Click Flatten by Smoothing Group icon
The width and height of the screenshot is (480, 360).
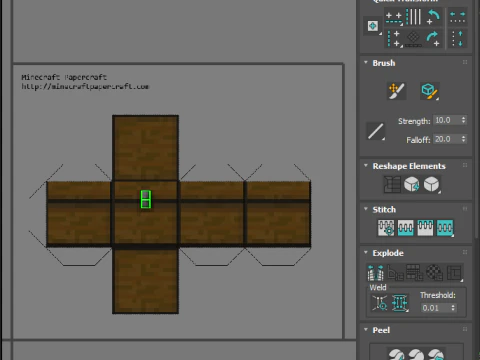(415, 273)
